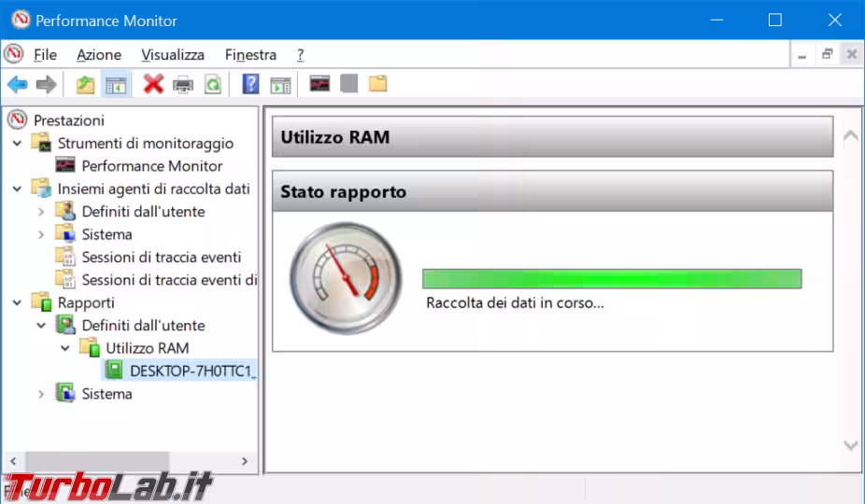
Task: Open the ? help menu
Action: [300, 54]
